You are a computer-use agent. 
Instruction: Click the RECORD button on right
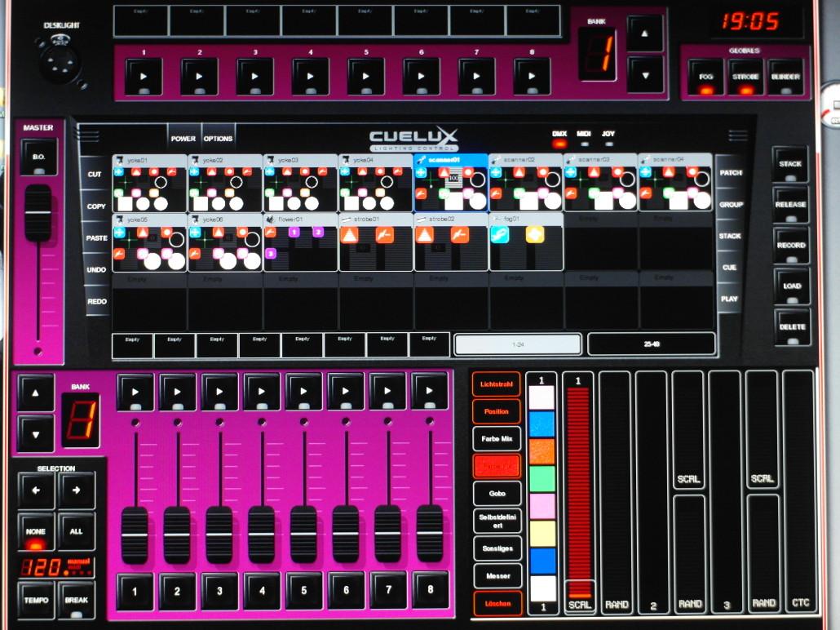(791, 245)
